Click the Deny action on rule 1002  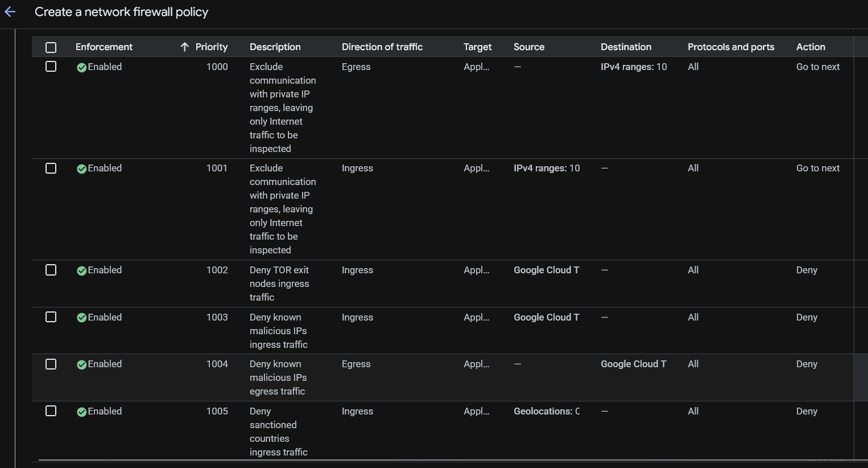tap(806, 270)
